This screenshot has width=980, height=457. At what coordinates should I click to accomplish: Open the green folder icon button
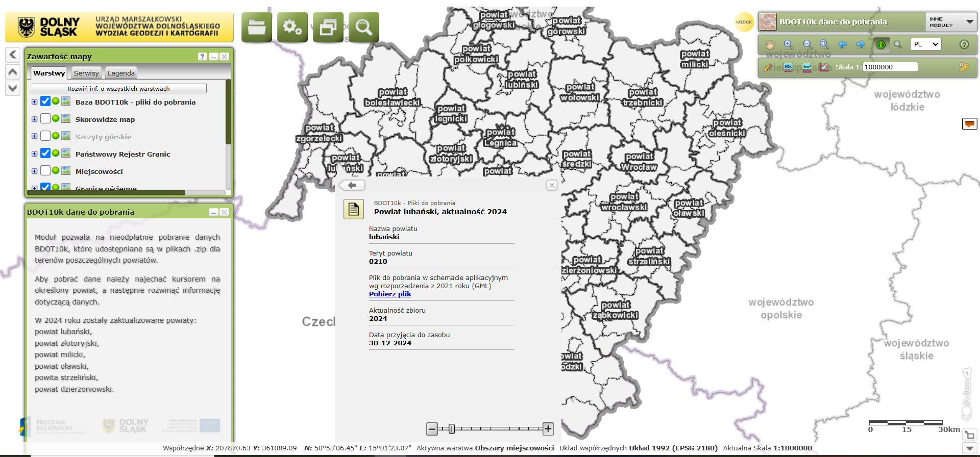(x=256, y=27)
